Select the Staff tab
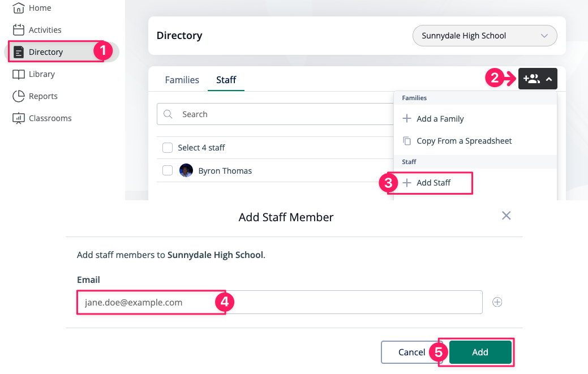The image size is (588, 374). (x=226, y=80)
